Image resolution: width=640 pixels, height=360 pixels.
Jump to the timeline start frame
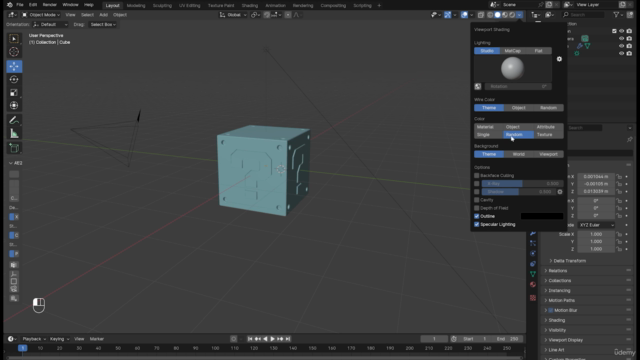pyautogui.click(x=250, y=339)
